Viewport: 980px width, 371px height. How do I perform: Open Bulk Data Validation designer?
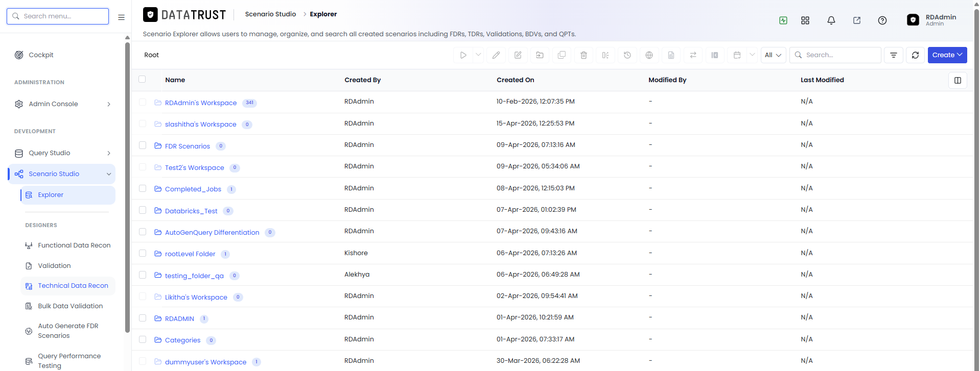click(68, 306)
